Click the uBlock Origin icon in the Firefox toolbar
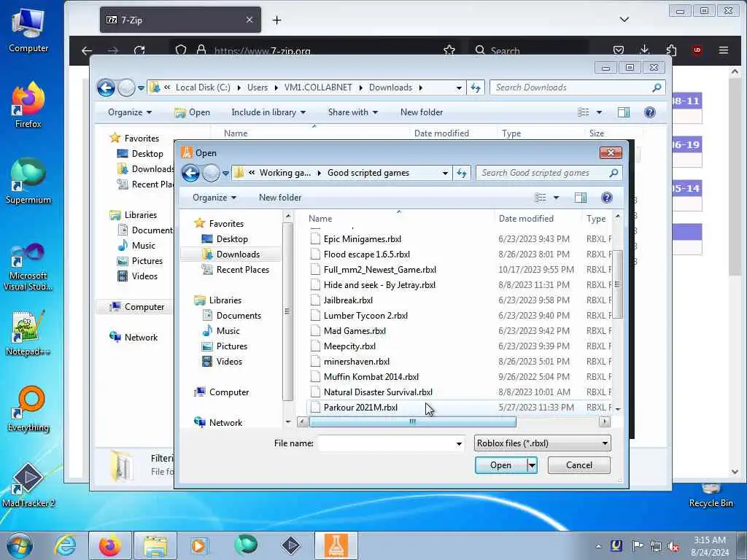 (697, 50)
